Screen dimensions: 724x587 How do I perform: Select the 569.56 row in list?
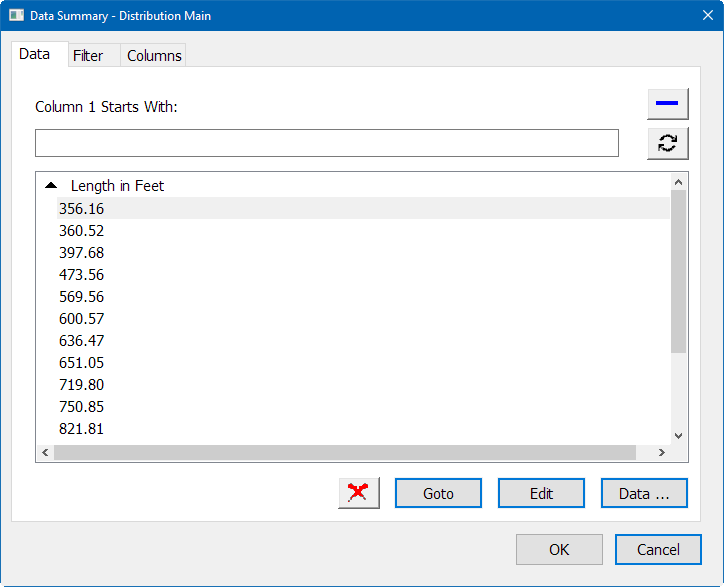point(82,297)
